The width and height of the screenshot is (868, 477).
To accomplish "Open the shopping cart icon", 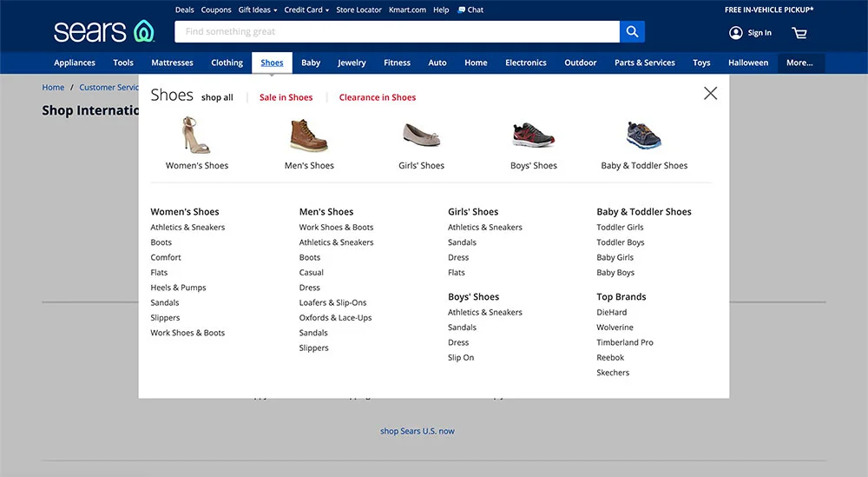I will pyautogui.click(x=799, y=33).
